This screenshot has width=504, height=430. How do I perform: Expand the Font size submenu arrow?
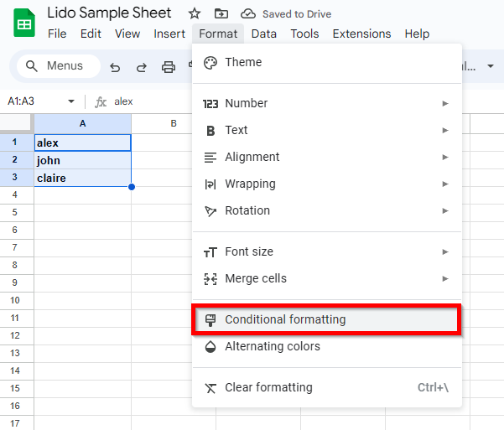click(444, 251)
